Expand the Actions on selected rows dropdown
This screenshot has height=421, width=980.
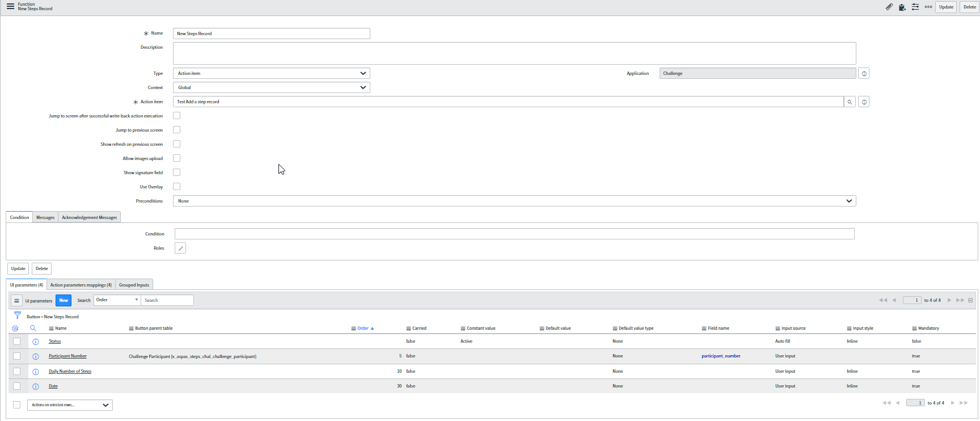point(70,405)
